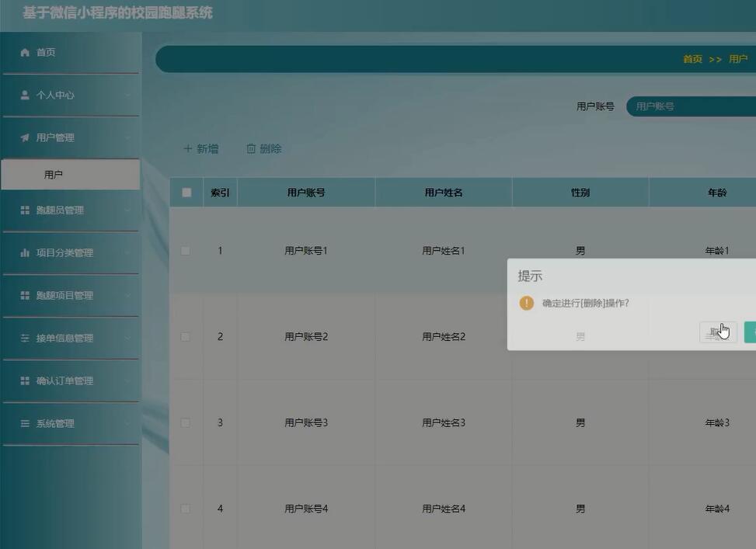Click the 删除 trash icon above the table
This screenshot has height=549, width=756.
coord(250,148)
